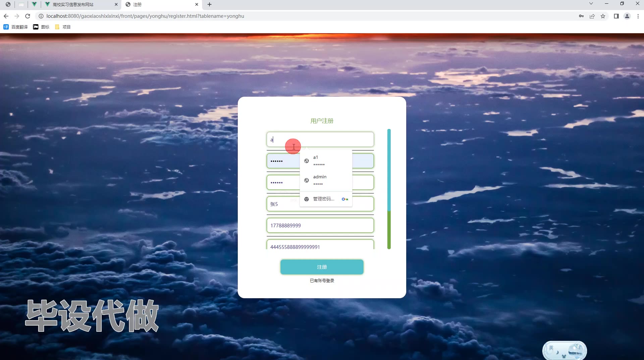This screenshot has width=644, height=360.
Task: Close the 注册 tab
Action: pos(197,4)
